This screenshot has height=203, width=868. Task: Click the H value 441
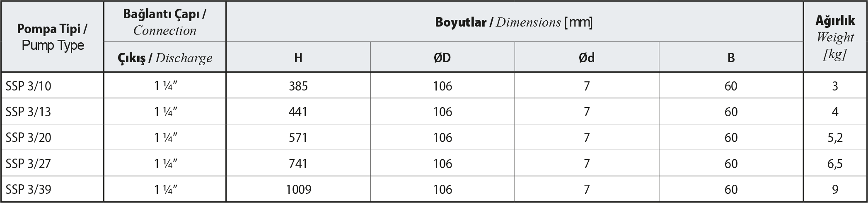[298, 112]
